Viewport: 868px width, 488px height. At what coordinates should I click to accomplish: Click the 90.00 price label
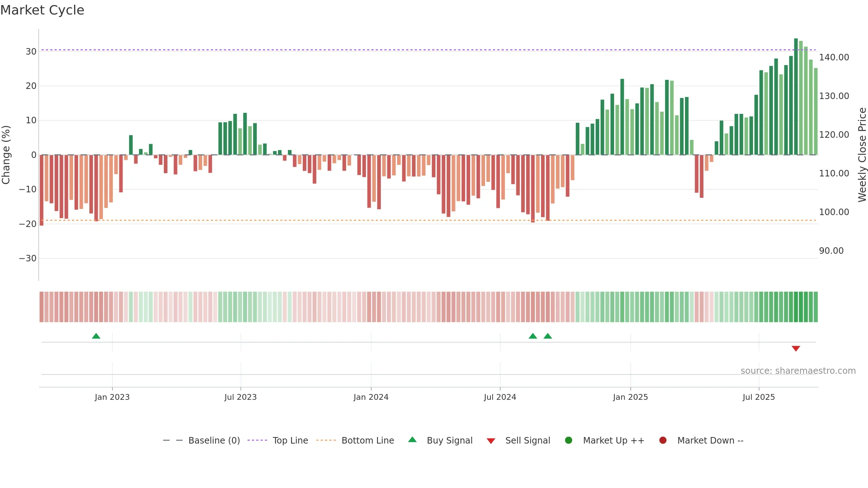click(831, 251)
